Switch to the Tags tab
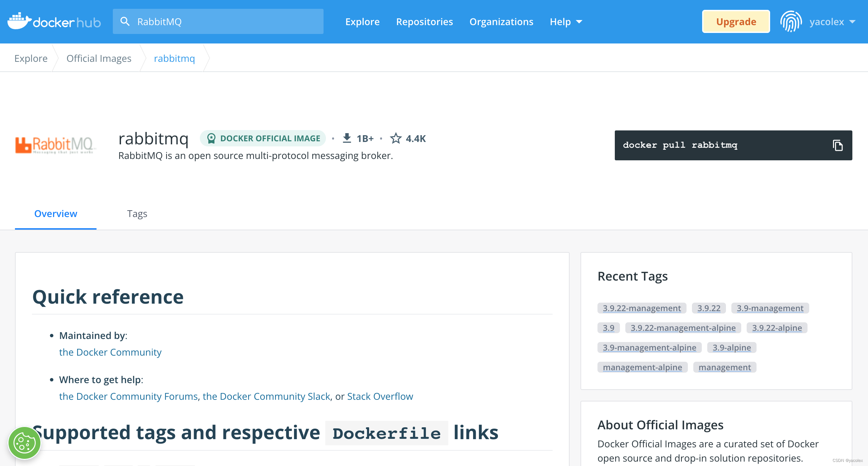The height and width of the screenshot is (466, 868). coord(137,214)
